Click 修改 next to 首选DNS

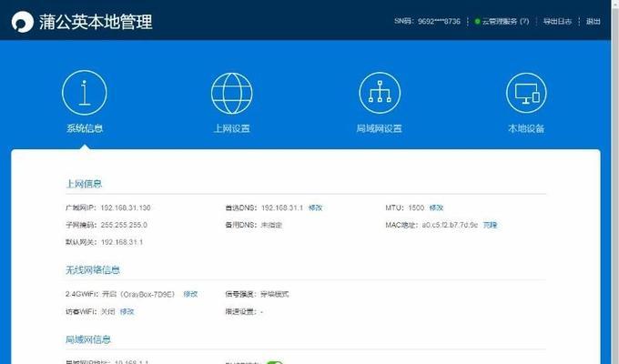pos(316,207)
